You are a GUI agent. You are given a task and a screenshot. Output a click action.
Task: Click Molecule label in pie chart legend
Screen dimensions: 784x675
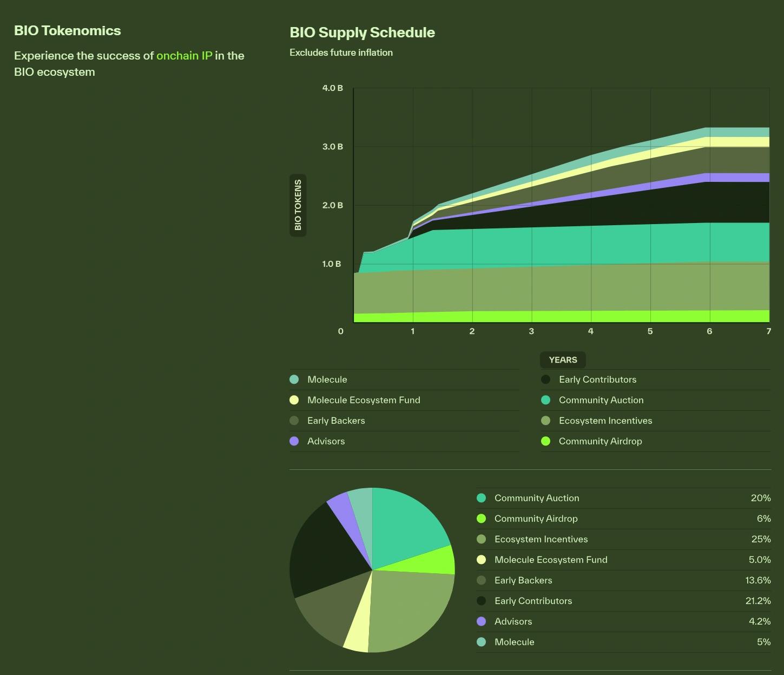514,642
